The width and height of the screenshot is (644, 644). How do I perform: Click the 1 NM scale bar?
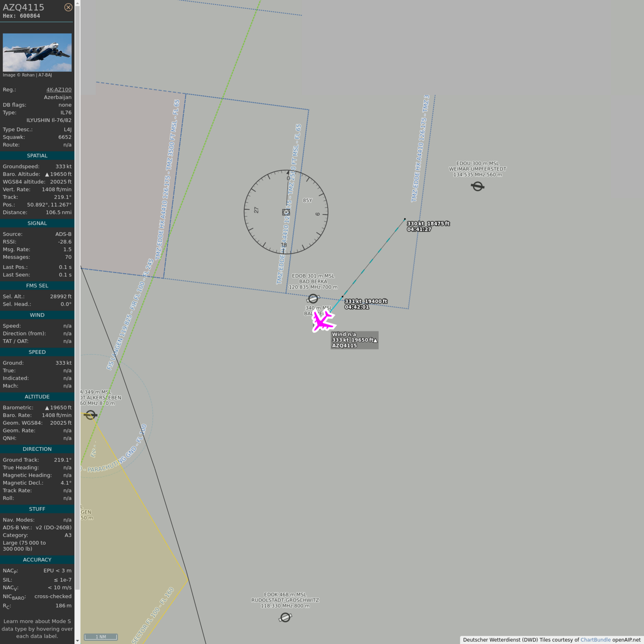point(101,637)
